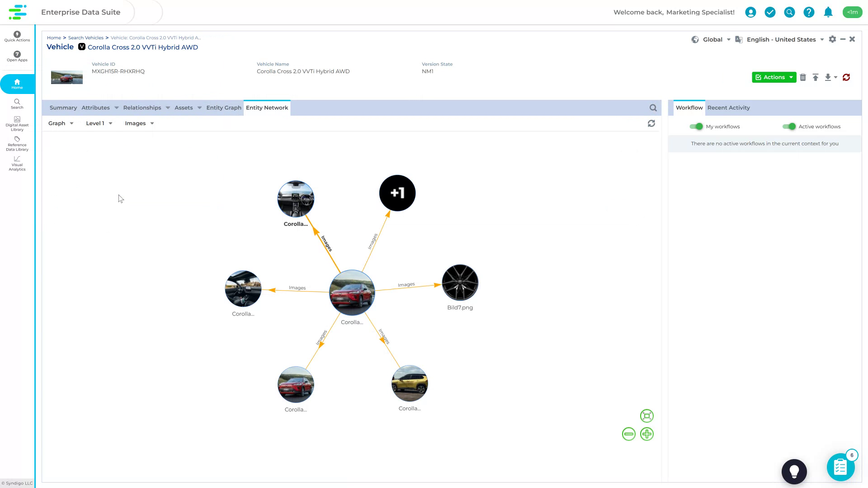Viewport: 868px width, 488px height.
Task: Open the English - United States language dropdown
Action: (781, 39)
